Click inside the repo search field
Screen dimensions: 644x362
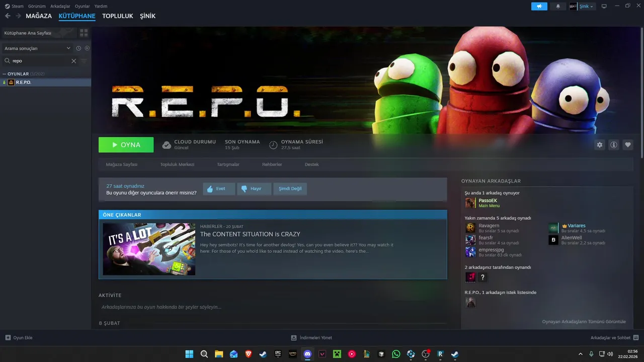[40, 61]
